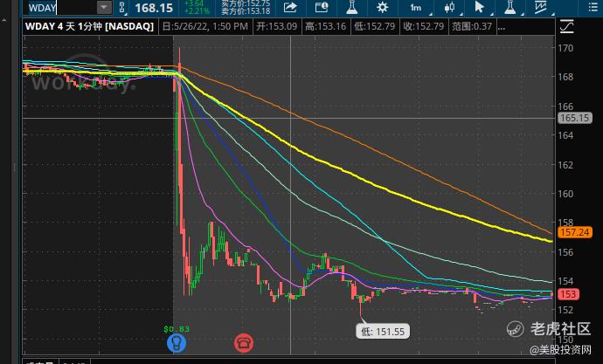This screenshot has width=603, height=364.
Task: Click the last price 168.15
Action: click(x=154, y=8)
